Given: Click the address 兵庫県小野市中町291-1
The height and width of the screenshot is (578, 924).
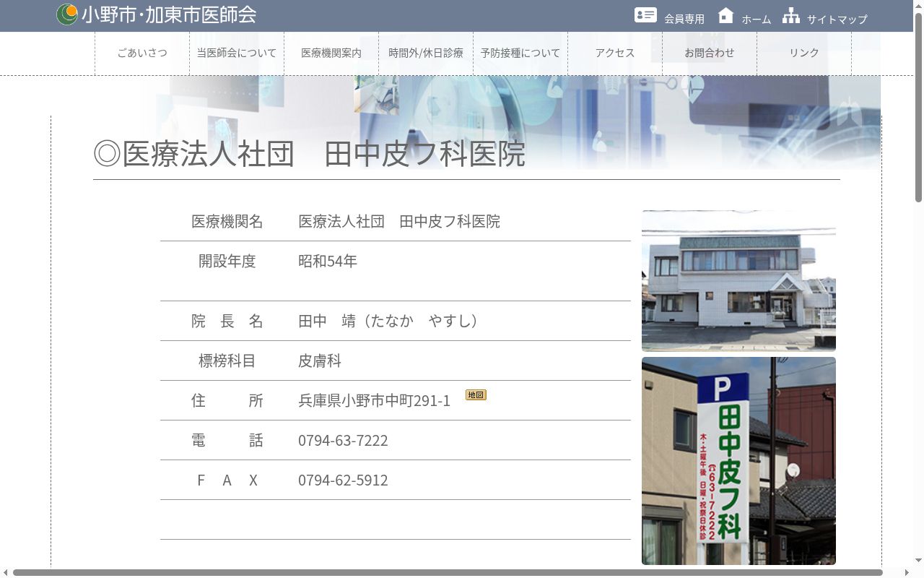Looking at the screenshot, I should tap(374, 400).
